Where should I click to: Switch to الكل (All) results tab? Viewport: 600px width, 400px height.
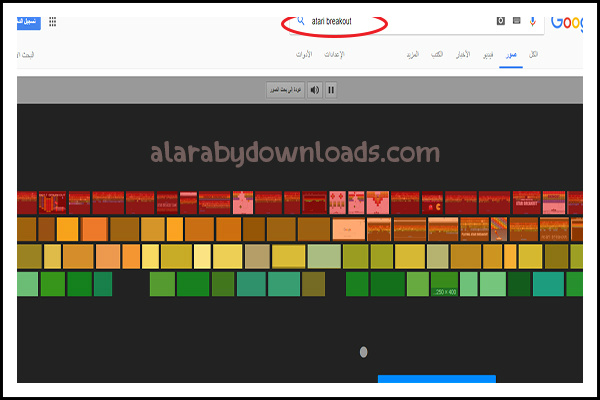click(533, 55)
